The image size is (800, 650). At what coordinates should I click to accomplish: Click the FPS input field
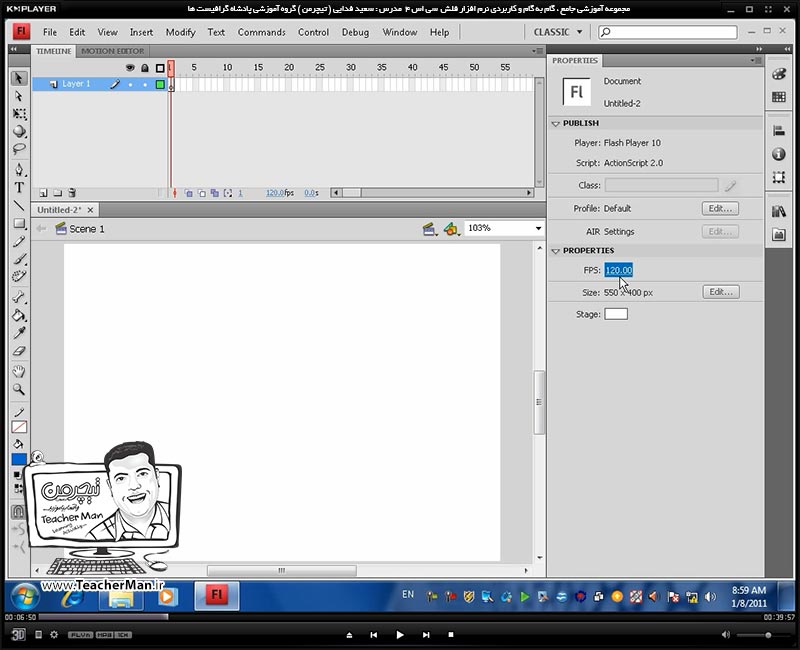[x=619, y=270]
